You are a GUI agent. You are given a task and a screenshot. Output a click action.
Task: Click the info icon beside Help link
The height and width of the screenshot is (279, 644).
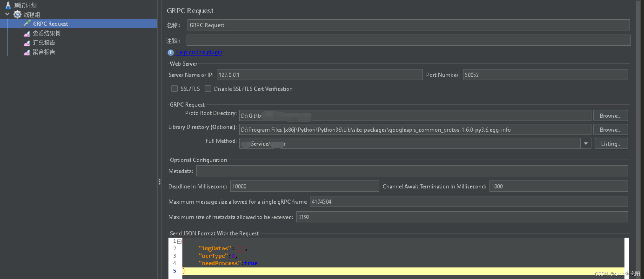coord(170,53)
